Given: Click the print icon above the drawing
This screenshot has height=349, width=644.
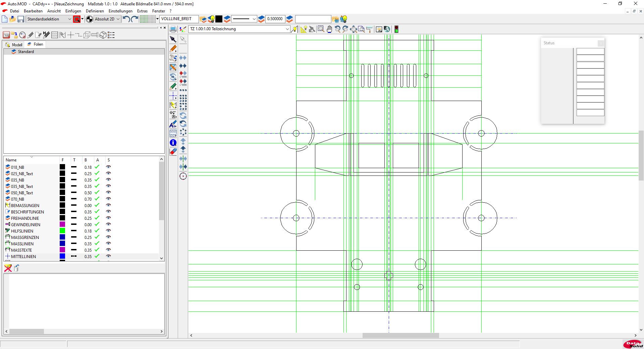Looking at the screenshot, I should (173, 29).
